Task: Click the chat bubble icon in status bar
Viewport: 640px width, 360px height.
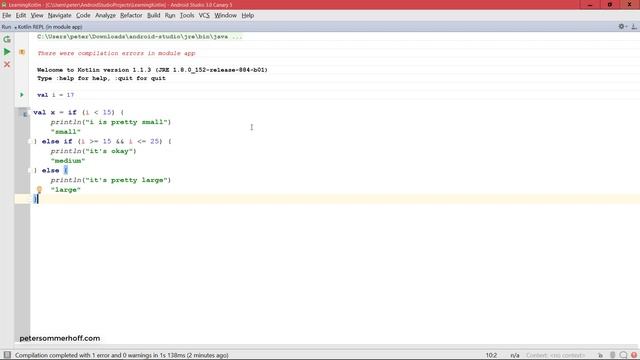Action: coord(623,356)
